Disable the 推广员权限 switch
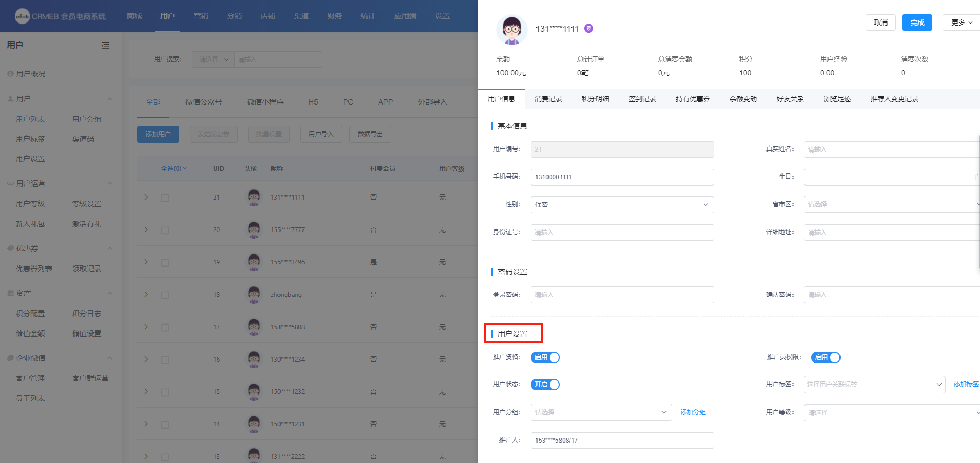 point(825,357)
